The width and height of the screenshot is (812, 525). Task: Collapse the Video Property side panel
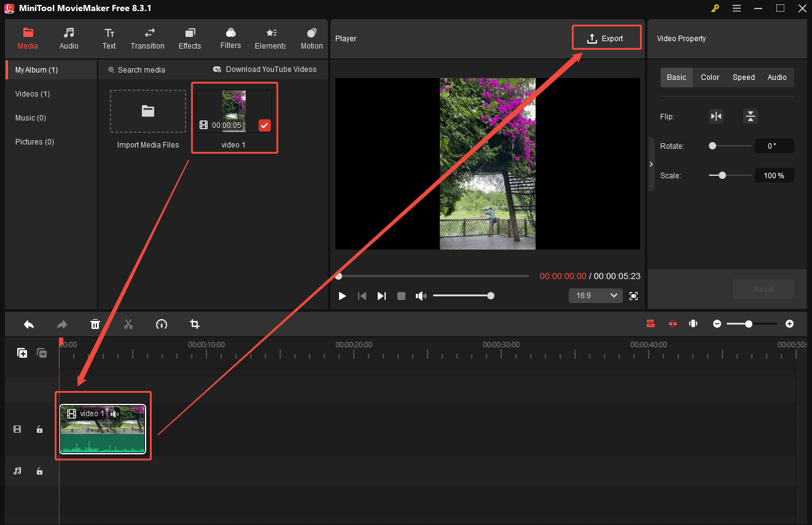coord(651,164)
